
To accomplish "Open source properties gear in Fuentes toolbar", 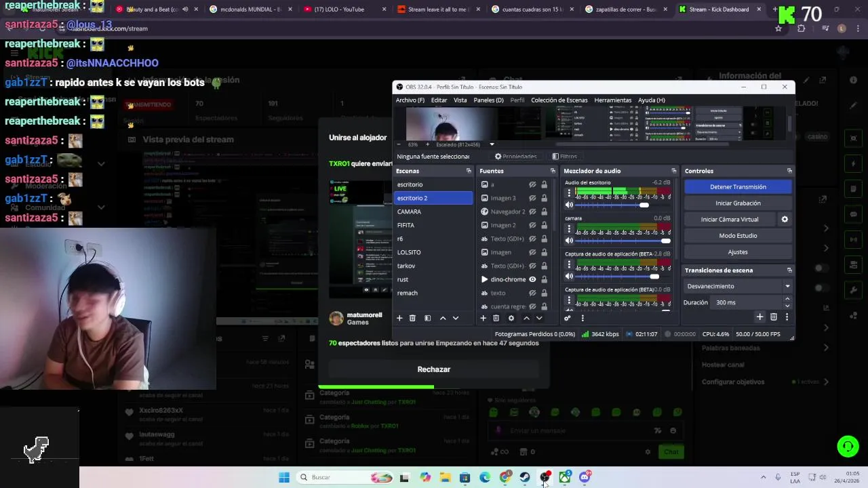I will [511, 318].
